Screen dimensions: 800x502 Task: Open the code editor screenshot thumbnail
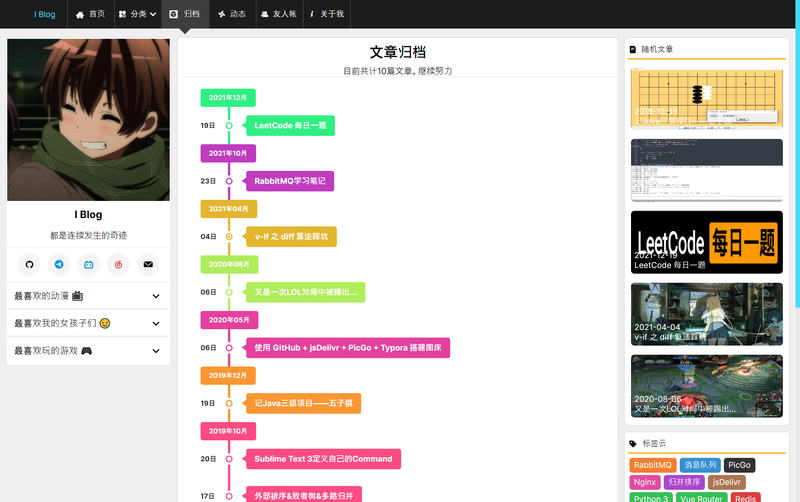point(707,170)
